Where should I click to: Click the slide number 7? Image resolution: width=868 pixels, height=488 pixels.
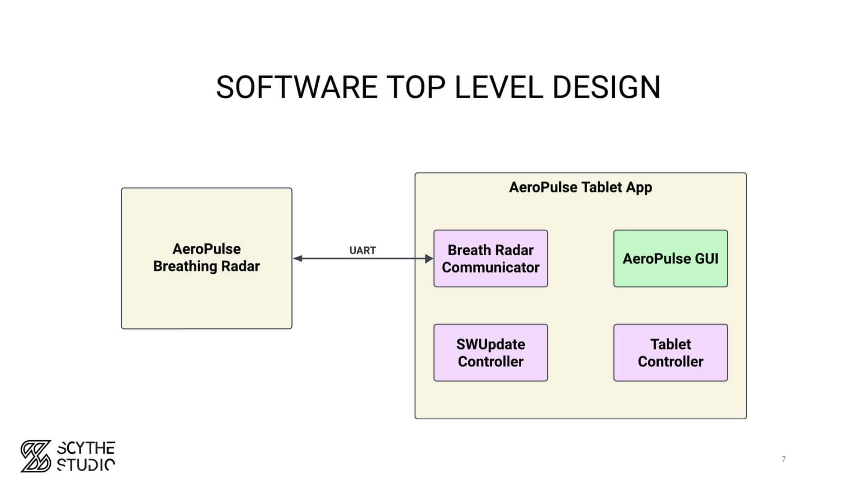point(783,459)
